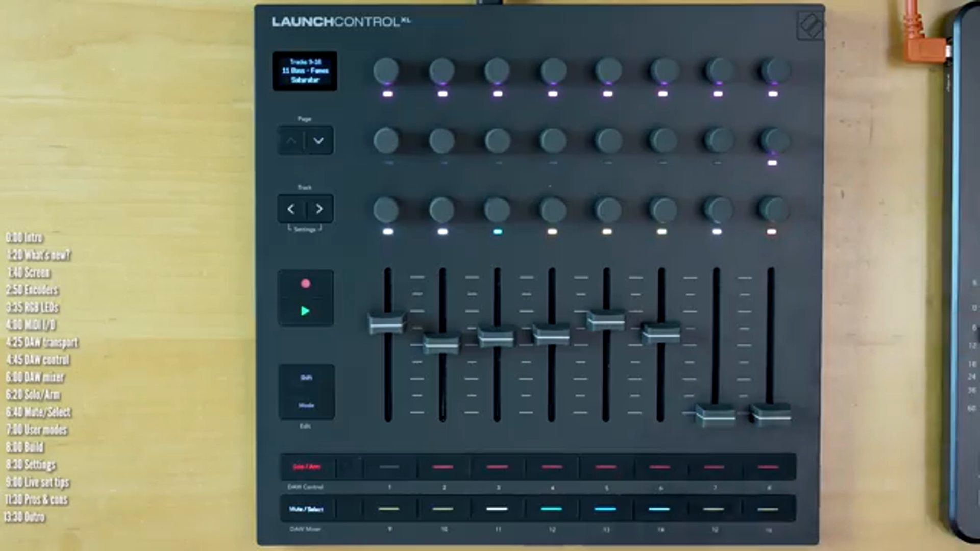
Task: Click the Track right arrow button
Action: click(320, 209)
